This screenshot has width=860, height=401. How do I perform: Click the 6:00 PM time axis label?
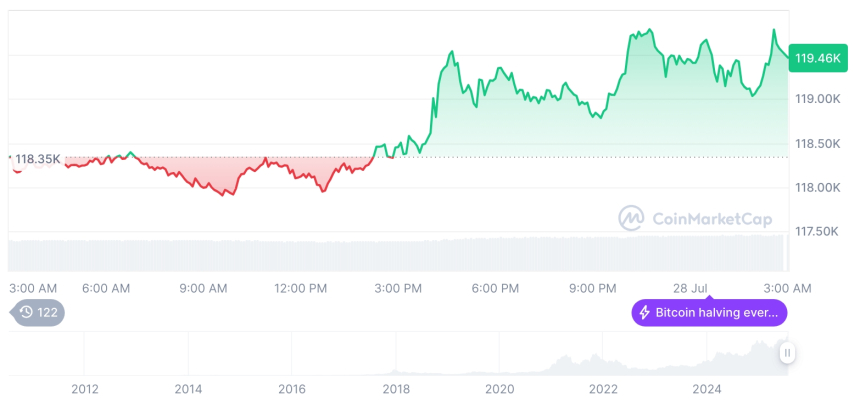pos(495,288)
